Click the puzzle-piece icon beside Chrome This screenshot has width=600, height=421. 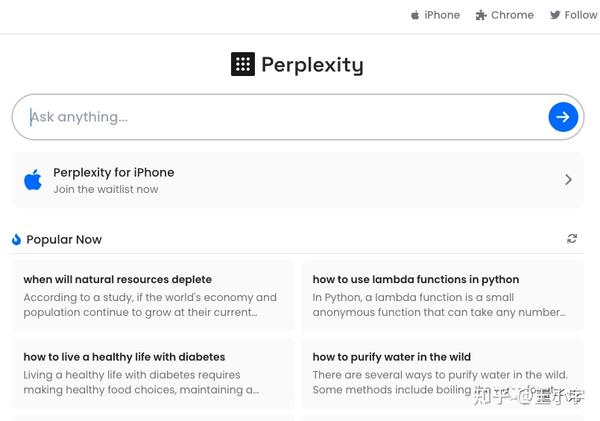pyautogui.click(x=481, y=15)
